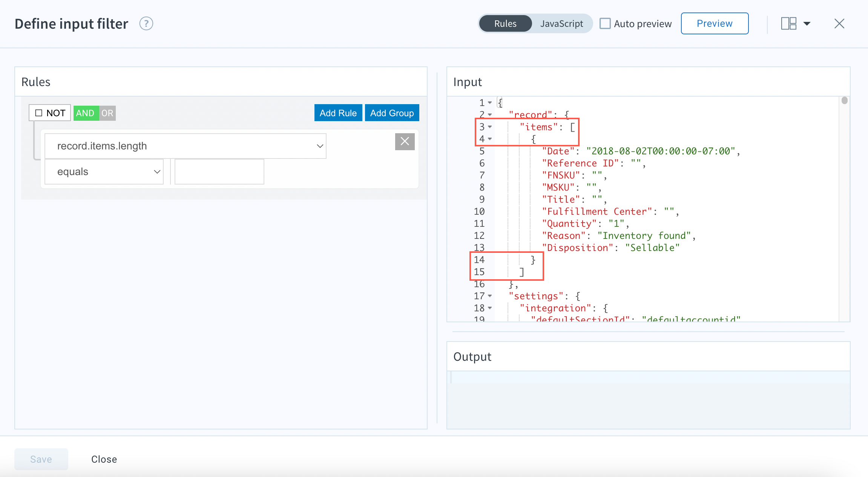Close the Define input filter dialog

(x=839, y=24)
